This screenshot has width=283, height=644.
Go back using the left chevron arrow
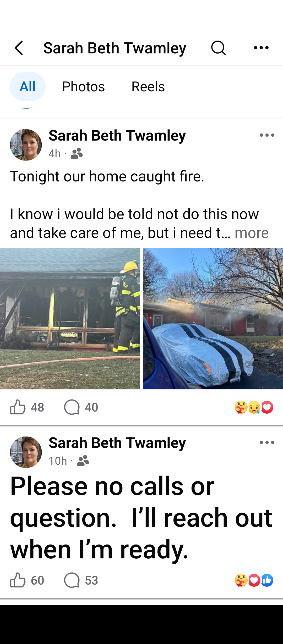coord(19,48)
